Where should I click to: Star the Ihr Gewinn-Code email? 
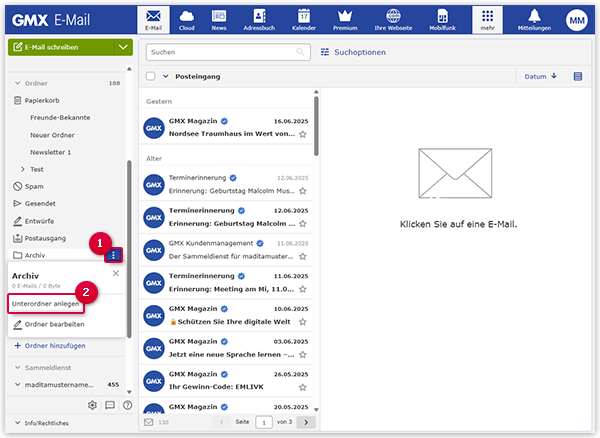coord(303,387)
